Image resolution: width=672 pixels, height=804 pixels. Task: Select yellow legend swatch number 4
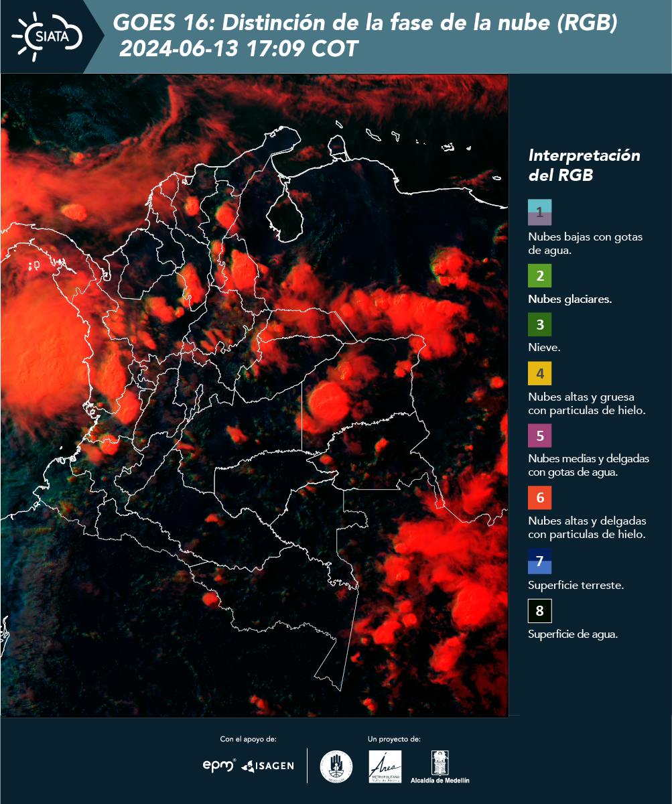[x=539, y=373]
